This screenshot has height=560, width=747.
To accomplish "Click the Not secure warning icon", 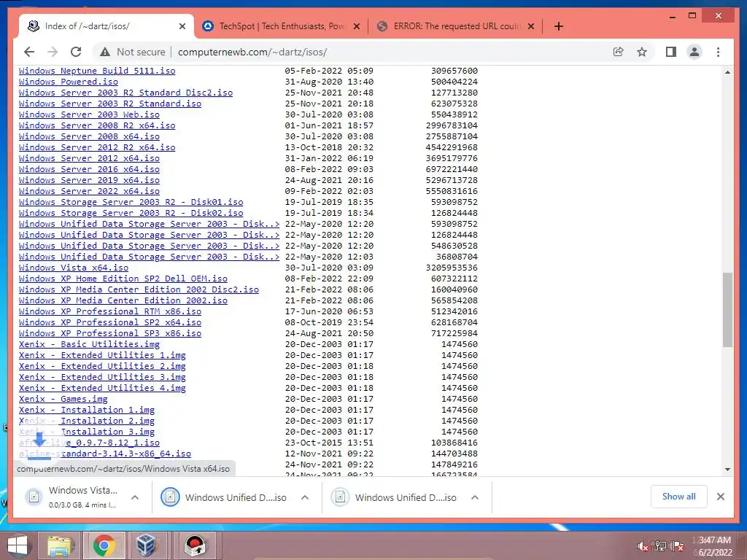I will [105, 52].
